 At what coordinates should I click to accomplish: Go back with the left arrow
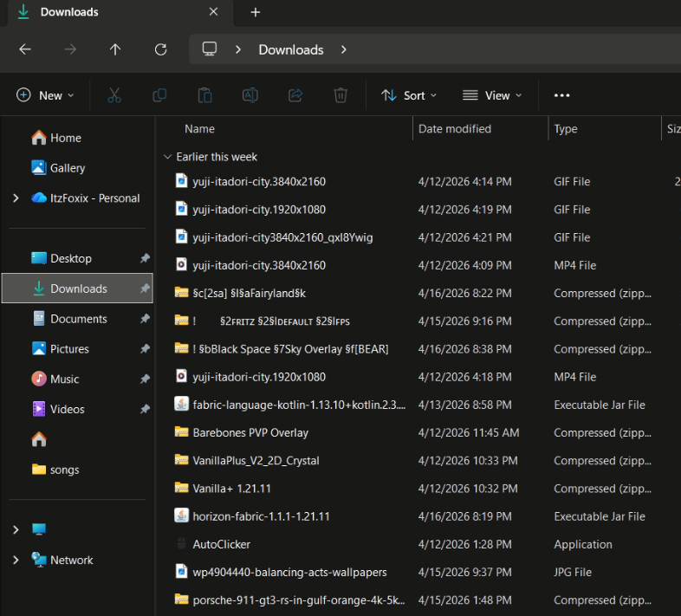(x=25, y=49)
